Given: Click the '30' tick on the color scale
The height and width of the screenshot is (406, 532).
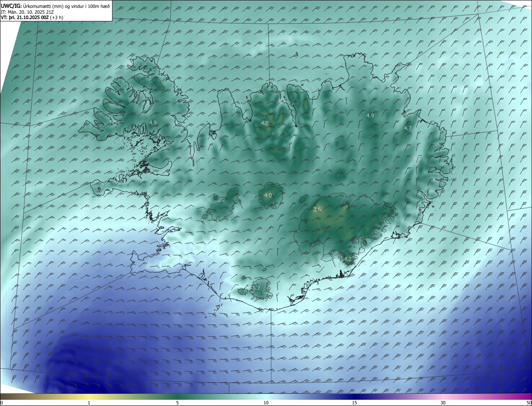Looking at the screenshot, I should coord(443,403).
